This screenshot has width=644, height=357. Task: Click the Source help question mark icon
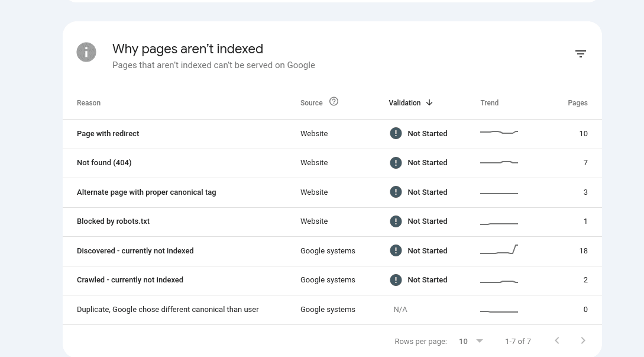click(334, 102)
